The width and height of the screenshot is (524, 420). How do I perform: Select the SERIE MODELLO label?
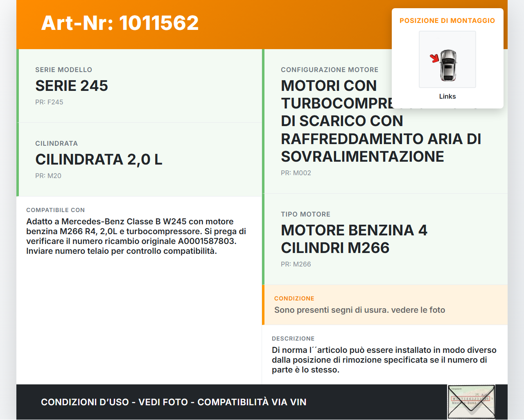(x=64, y=70)
